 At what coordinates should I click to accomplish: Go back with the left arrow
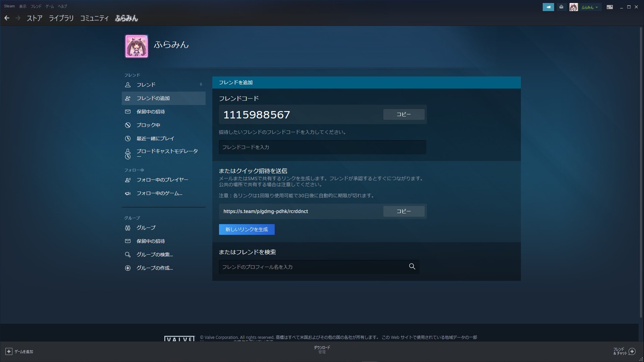(7, 18)
